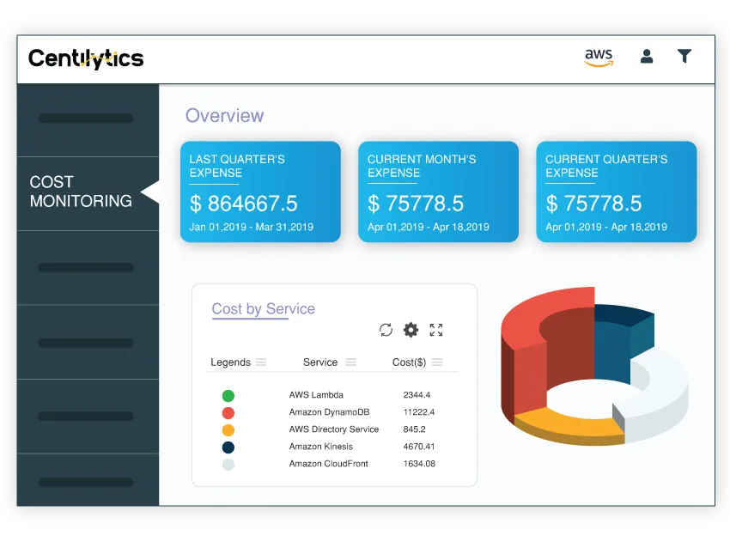Screen dimensions: 730x560
Task: Expand Cost by Service to fullscreen
Action: 436,330
